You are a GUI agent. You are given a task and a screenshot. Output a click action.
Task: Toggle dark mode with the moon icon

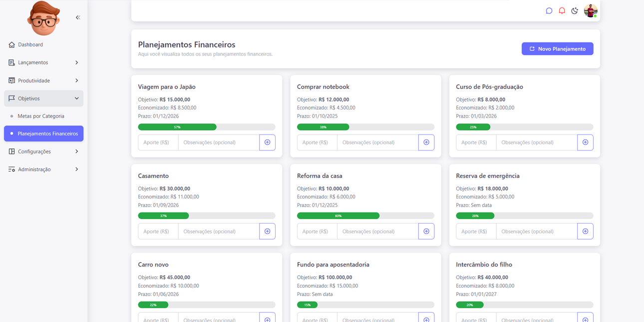pos(575,11)
